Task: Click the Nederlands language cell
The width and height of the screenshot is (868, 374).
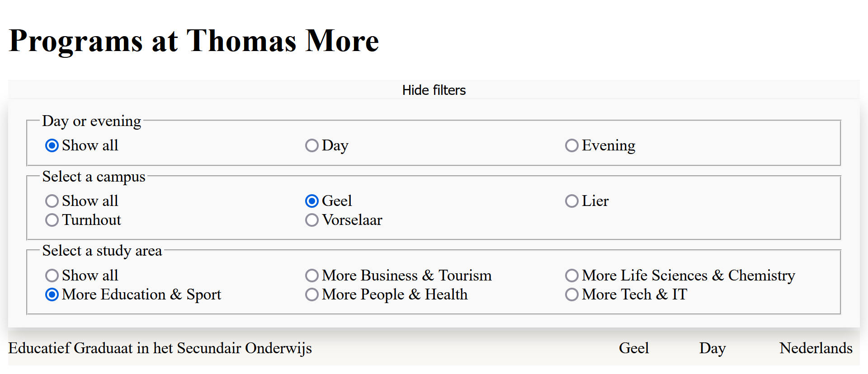Action: tap(816, 348)
